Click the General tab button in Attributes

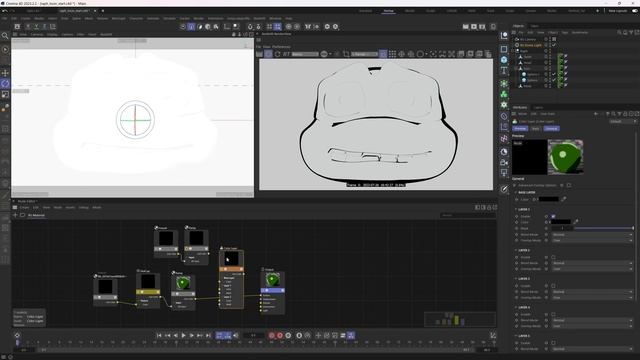[551, 129]
